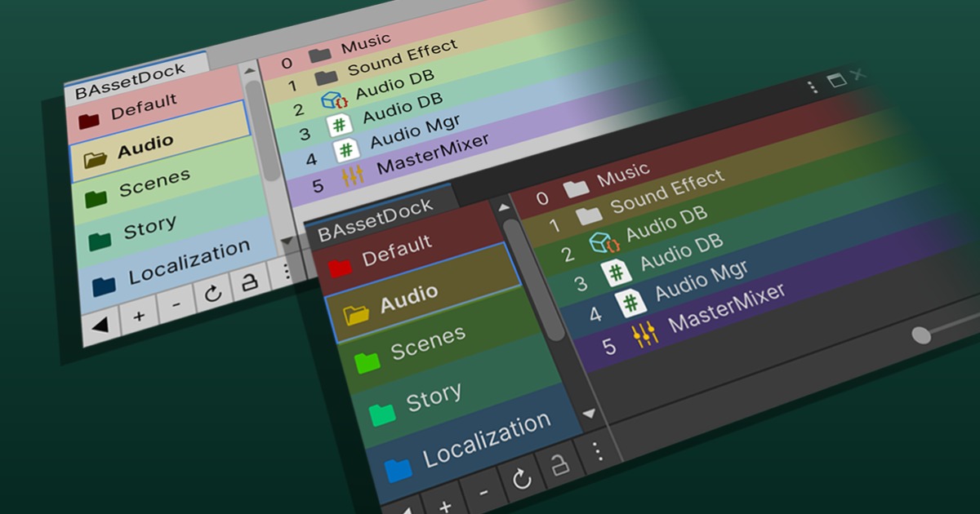The image size is (980, 514).
Task: Click the remove (-) button in the dark window
Action: point(483,492)
